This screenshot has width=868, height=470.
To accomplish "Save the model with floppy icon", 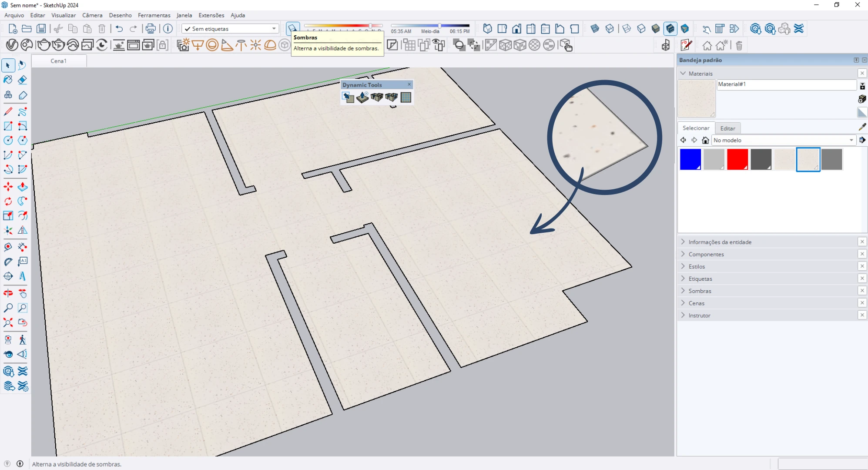I will pos(41,29).
